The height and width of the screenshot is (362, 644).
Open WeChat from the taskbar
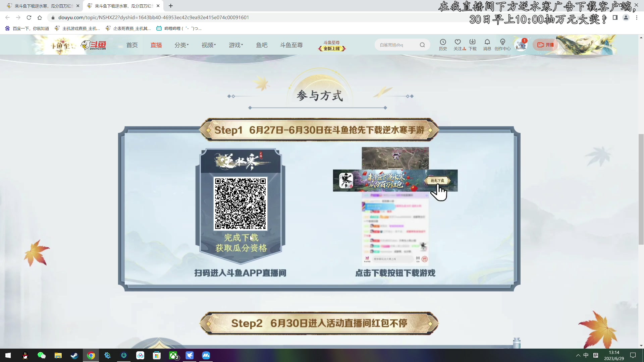click(x=42, y=355)
